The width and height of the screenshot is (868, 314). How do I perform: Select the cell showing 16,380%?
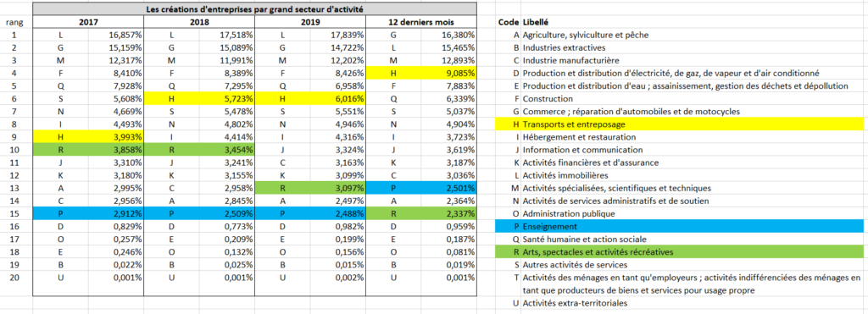click(449, 35)
